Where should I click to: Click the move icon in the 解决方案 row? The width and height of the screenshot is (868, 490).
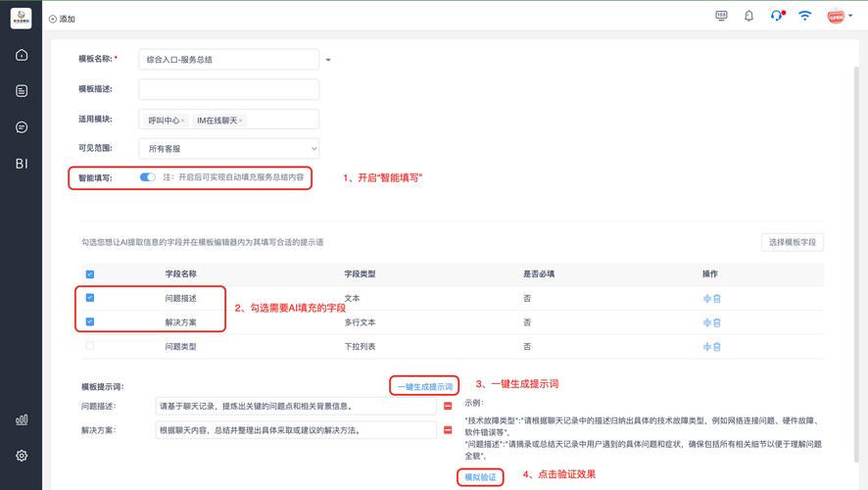pyautogui.click(x=707, y=322)
